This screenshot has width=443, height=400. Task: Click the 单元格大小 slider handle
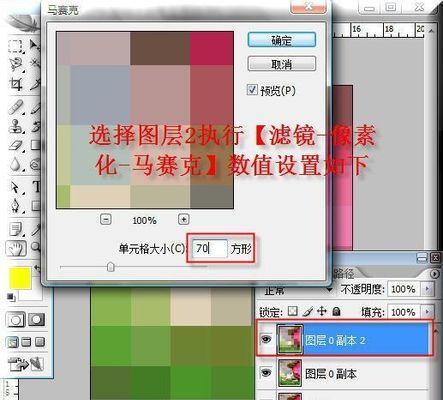pos(111,267)
